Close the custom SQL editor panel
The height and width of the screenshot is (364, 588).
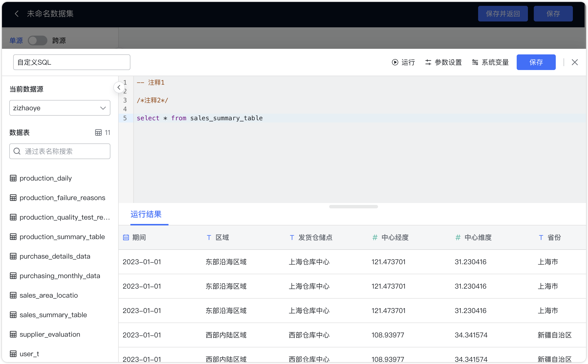coord(575,62)
